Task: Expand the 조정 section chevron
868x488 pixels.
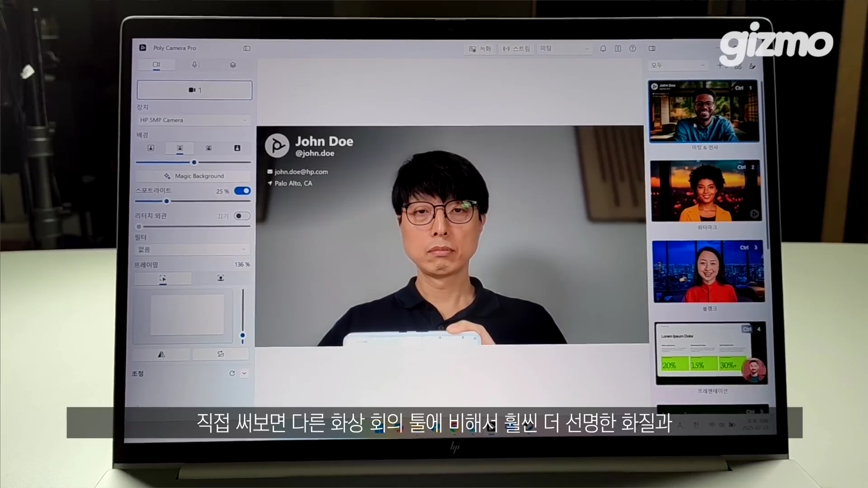Action: coord(244,374)
